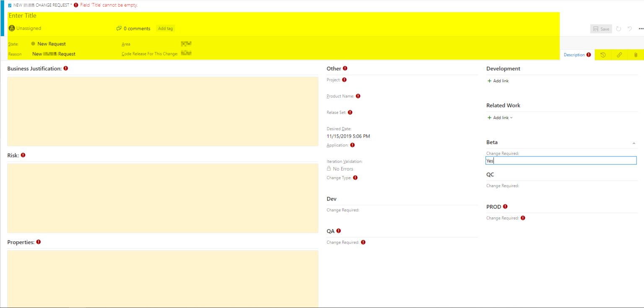Click Change Required label under QC
Image resolution: width=644 pixels, height=308 pixels.
(503, 185)
